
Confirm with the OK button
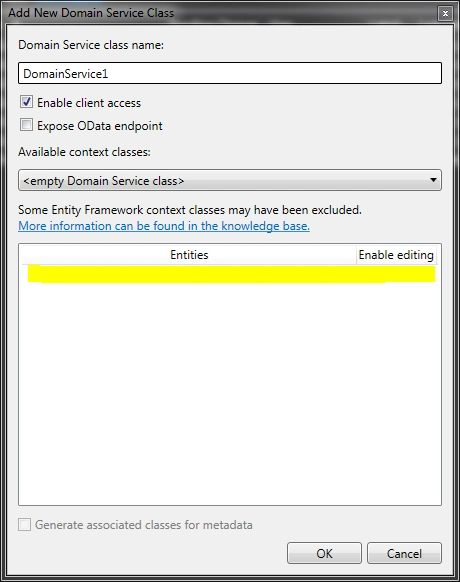[324, 553]
